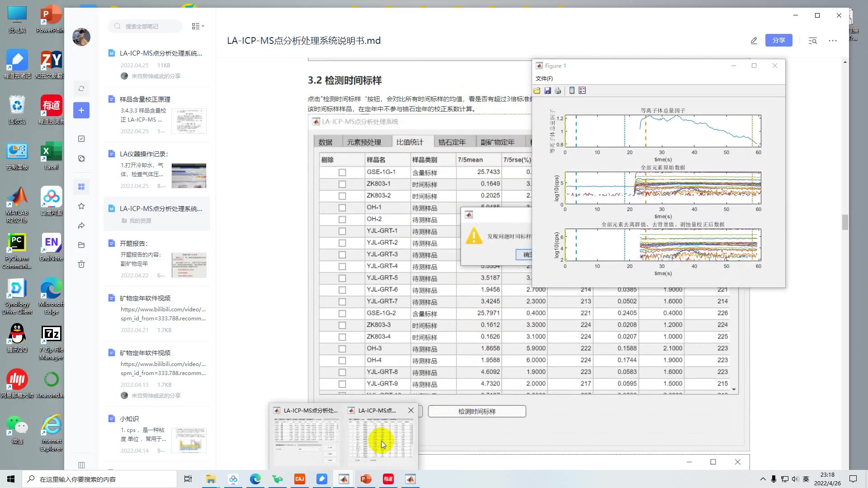Expand the note list view mode dropdown
Image resolution: width=868 pixels, height=488 pixels.
(x=198, y=26)
